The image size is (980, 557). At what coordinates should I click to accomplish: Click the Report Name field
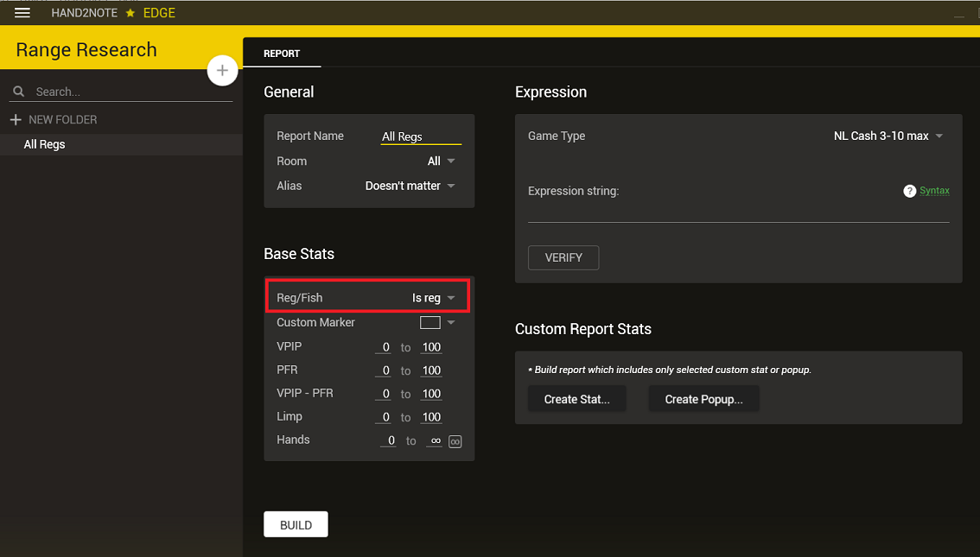[421, 136]
